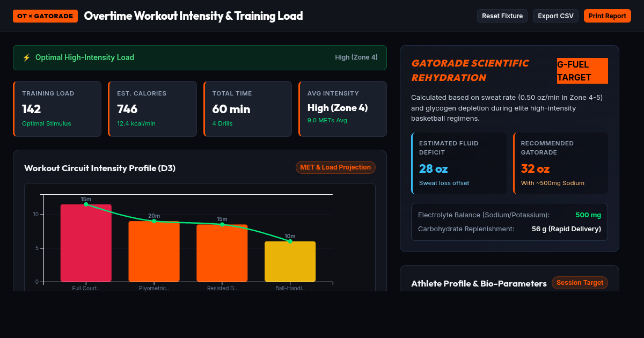This screenshot has height=338, width=644.
Task: Click the 500 mg electrolyte value
Action: (x=588, y=215)
